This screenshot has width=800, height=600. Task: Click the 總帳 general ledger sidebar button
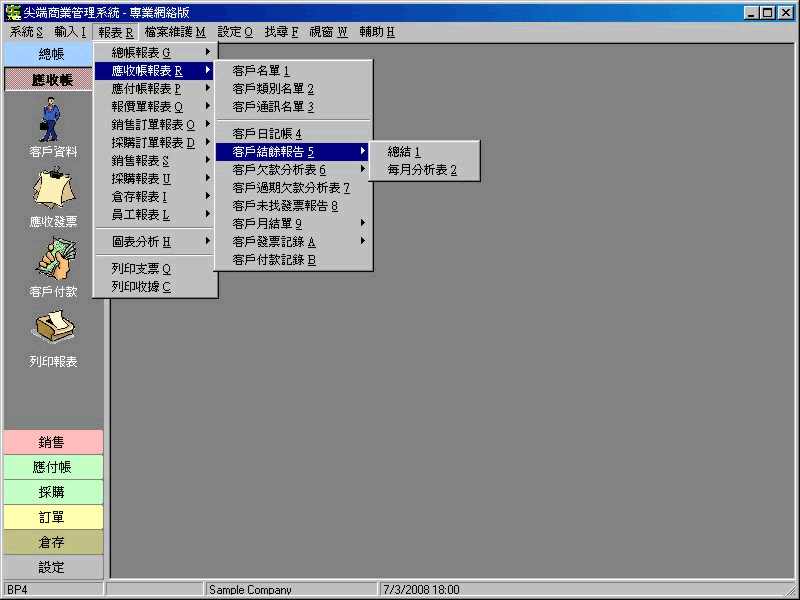pos(51,54)
